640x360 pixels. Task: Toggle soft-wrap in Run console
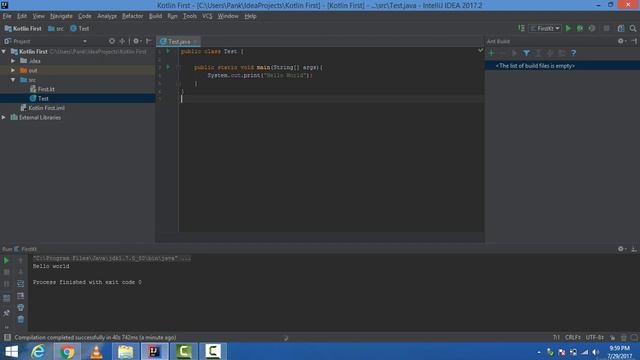point(20,284)
